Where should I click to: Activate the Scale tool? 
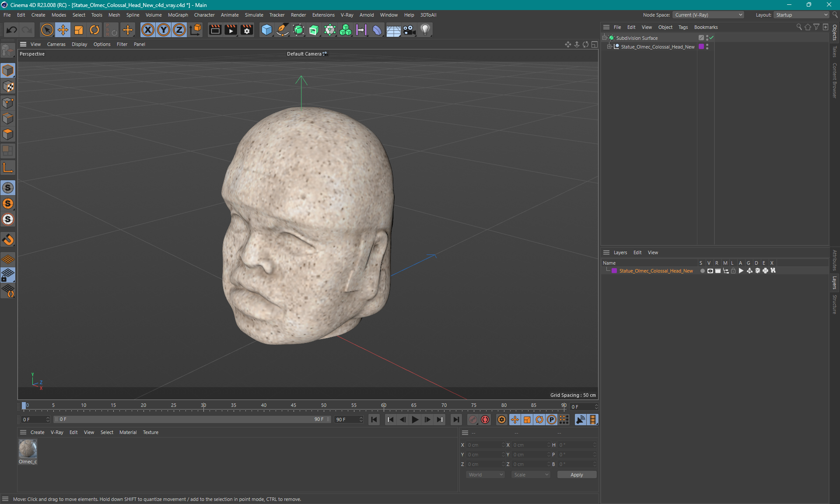[79, 30]
